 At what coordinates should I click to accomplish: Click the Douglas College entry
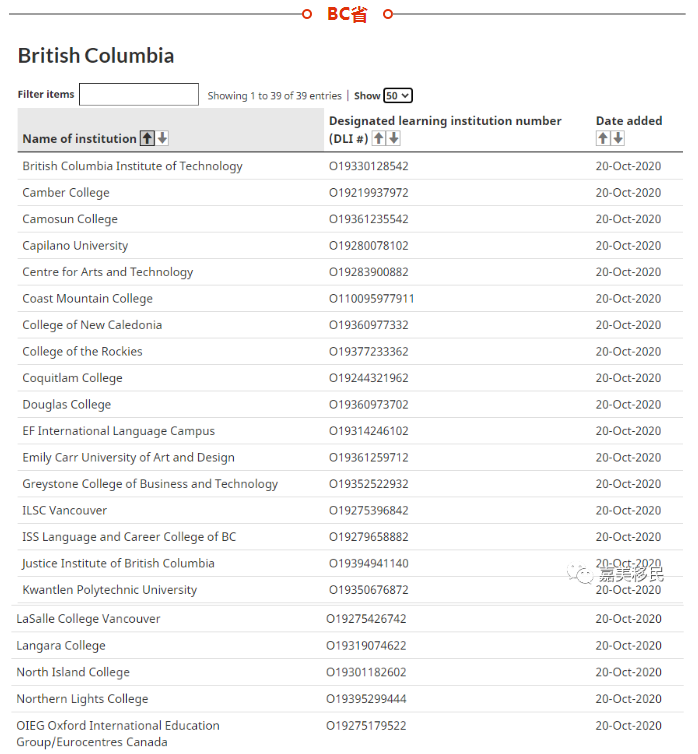(x=67, y=405)
